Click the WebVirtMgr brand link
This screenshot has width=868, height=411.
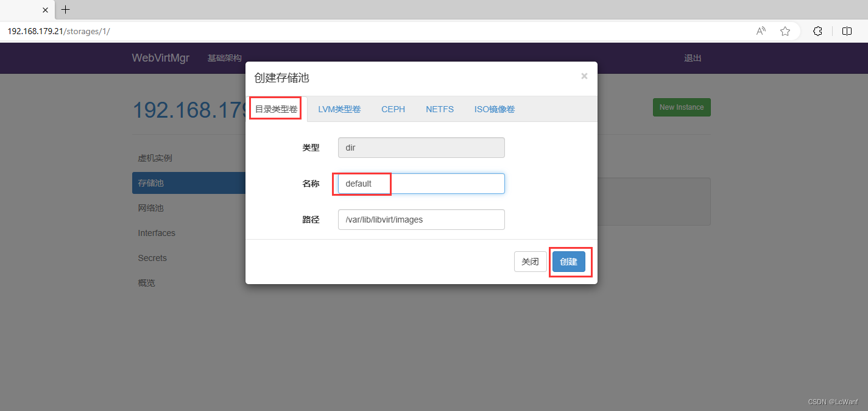[161, 58]
